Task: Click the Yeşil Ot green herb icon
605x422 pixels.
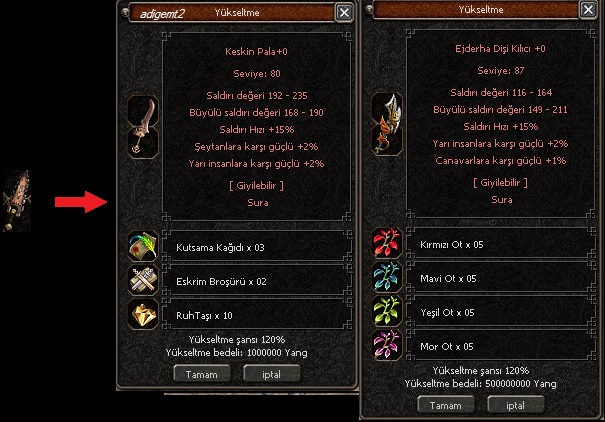Action: coord(387,311)
